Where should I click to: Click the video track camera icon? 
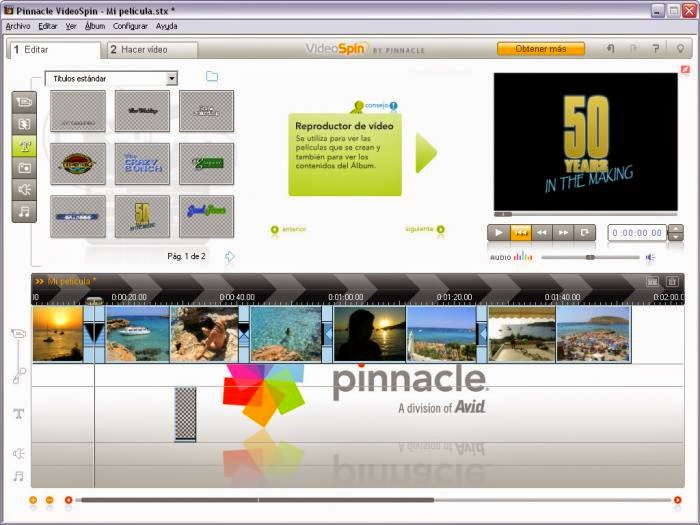pyautogui.click(x=18, y=333)
